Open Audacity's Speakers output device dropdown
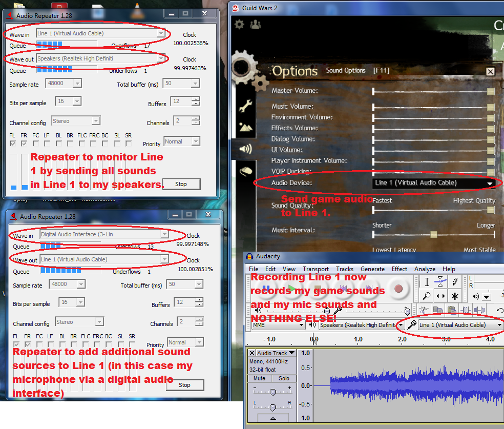Screen dimensions: 504x429 362,325
